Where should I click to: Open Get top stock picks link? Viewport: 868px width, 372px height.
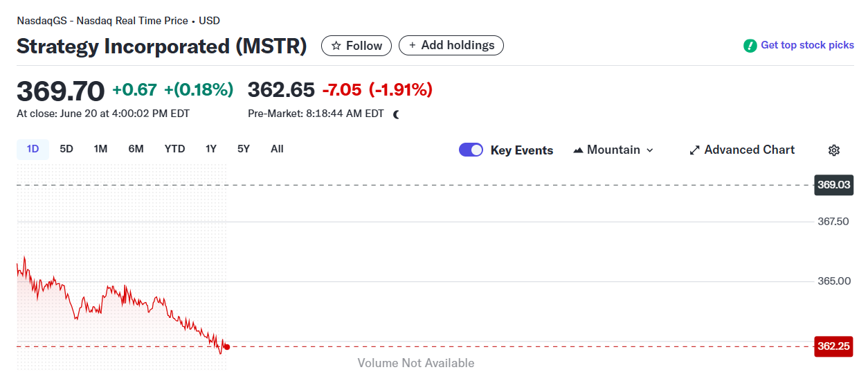pyautogui.click(x=807, y=45)
